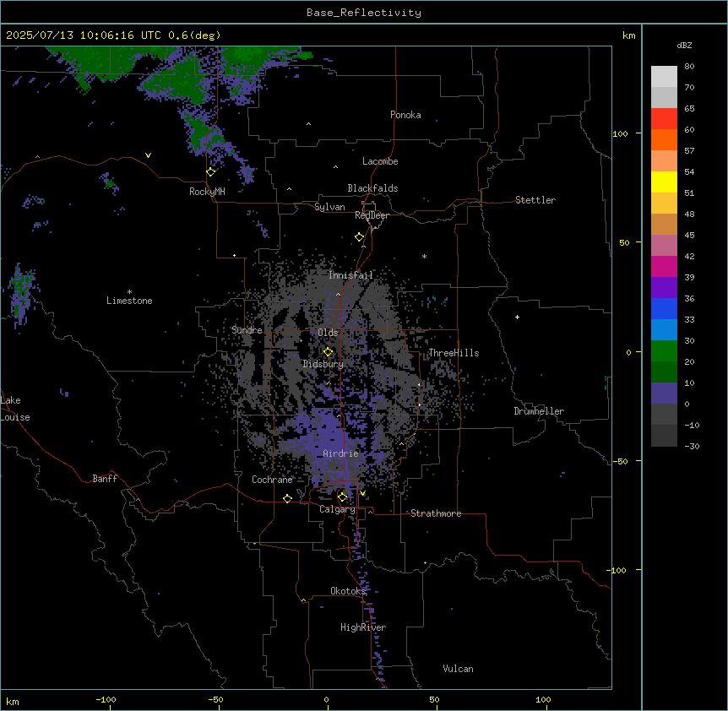Screen dimensions: 728x711
Task: Click the 45 value on the dBZ legend
Action: [689, 235]
